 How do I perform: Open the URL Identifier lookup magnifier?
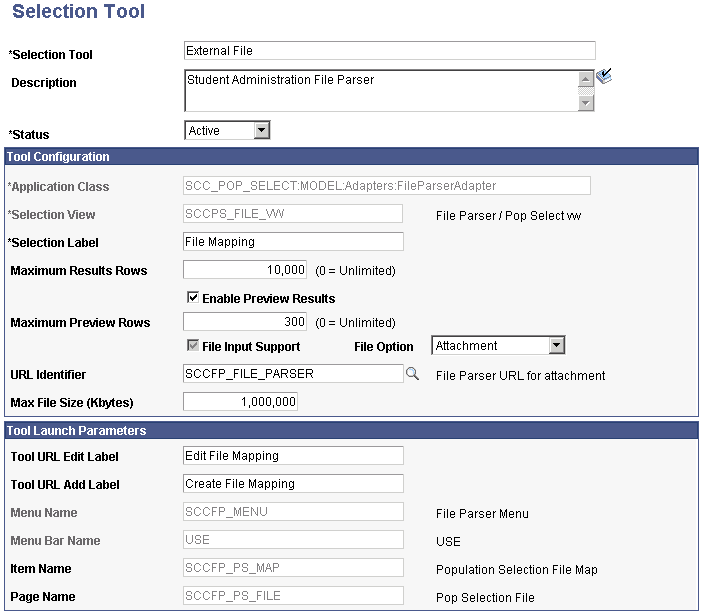412,374
